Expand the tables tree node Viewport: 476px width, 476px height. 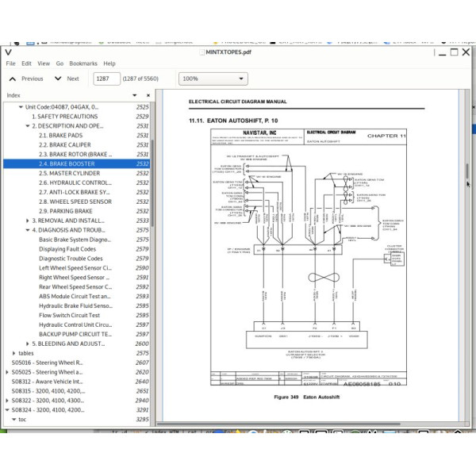[14, 353]
